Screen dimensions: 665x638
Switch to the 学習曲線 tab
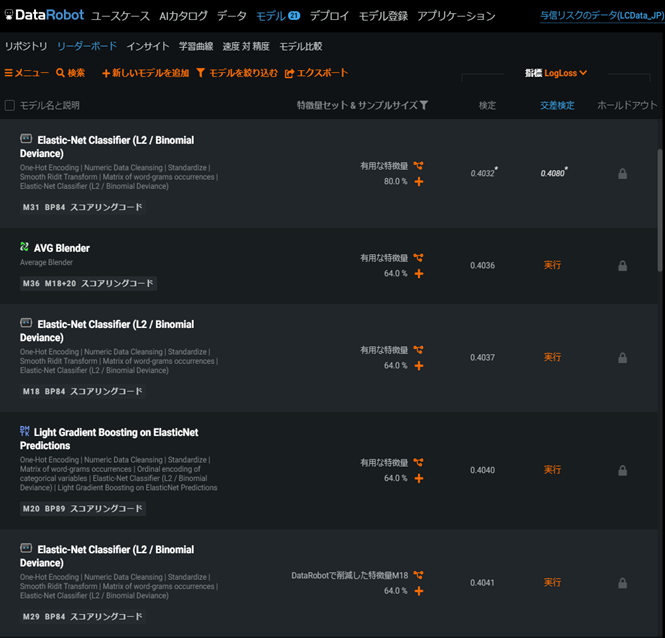click(x=196, y=46)
